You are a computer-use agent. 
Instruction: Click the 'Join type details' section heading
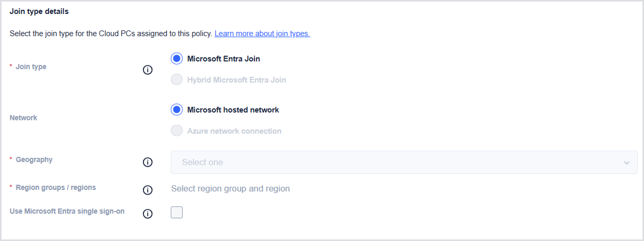[x=39, y=11]
